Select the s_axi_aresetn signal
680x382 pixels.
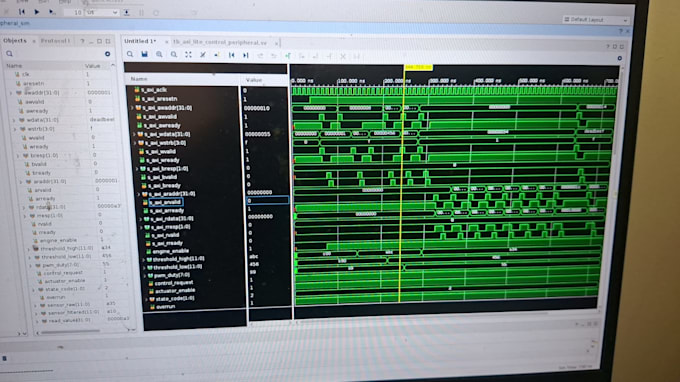160,99
